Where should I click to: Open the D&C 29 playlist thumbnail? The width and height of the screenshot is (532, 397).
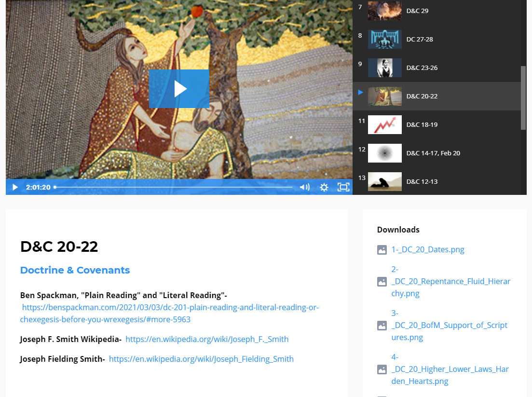click(385, 11)
